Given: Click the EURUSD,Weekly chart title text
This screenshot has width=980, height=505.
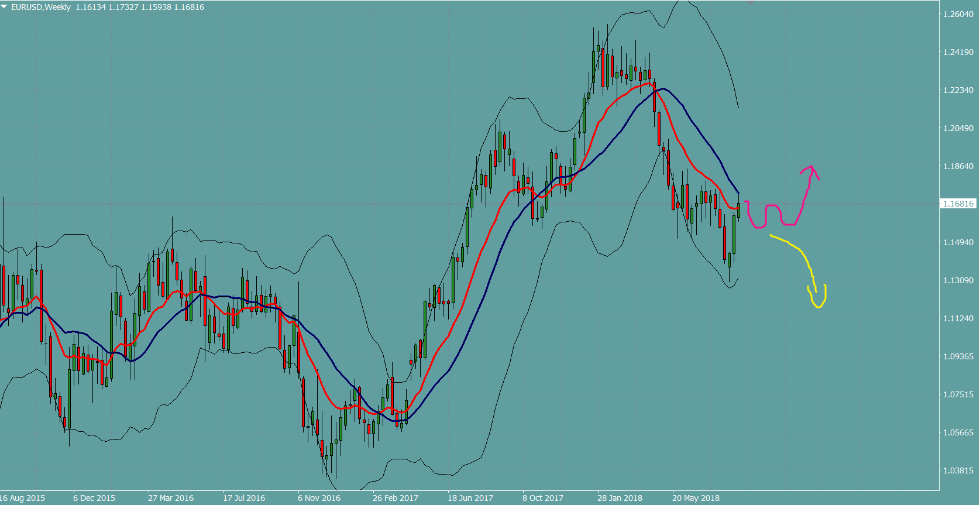Looking at the screenshot, I should click(40, 7).
